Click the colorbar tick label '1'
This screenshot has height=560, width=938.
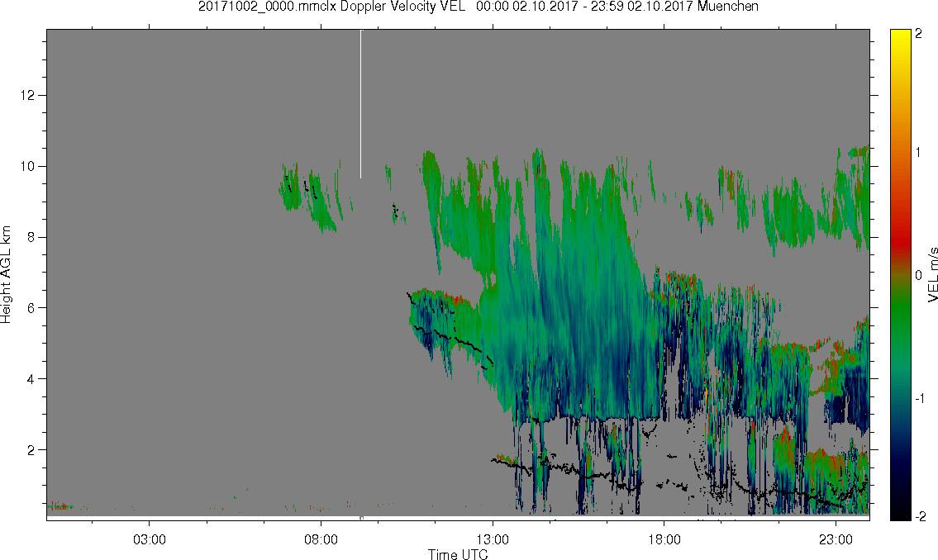point(918,153)
